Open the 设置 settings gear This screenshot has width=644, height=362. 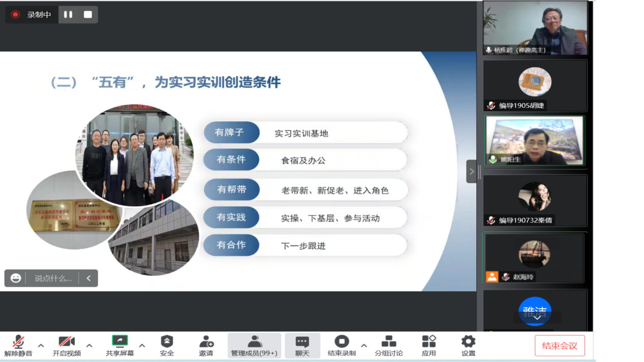tap(468, 345)
